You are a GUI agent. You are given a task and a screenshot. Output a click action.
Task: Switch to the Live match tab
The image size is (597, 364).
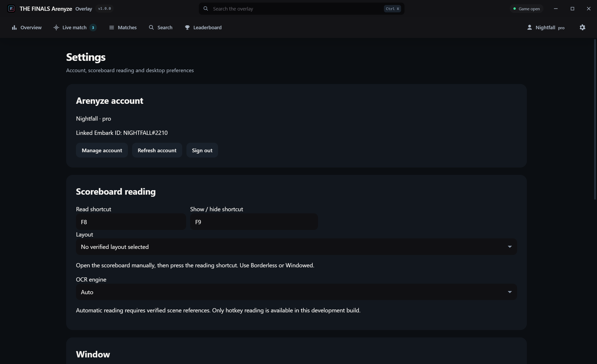pos(75,27)
